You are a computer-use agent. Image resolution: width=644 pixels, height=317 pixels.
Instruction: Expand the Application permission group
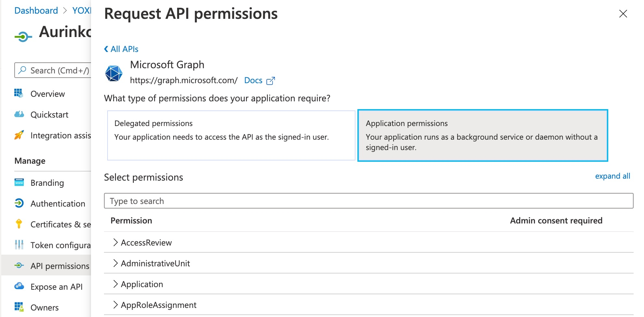115,284
